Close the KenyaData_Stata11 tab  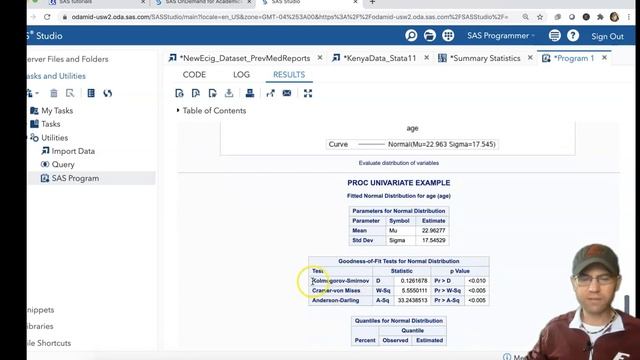(x=427, y=58)
